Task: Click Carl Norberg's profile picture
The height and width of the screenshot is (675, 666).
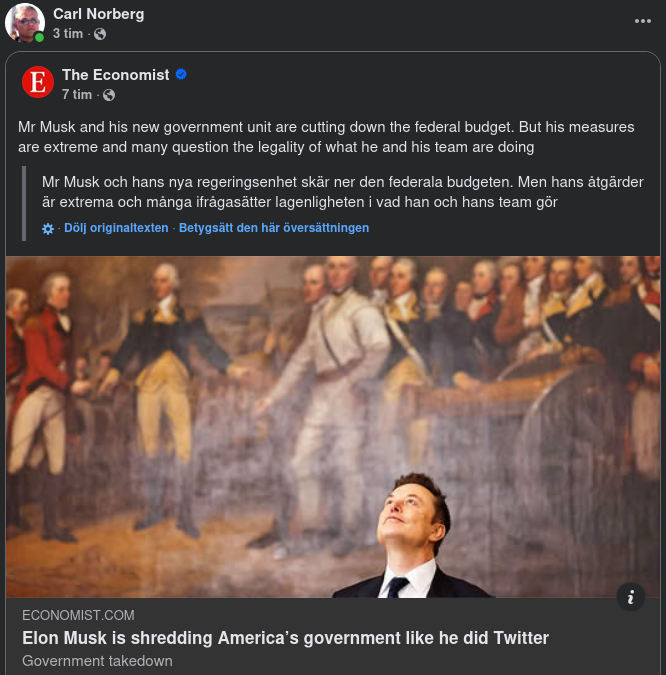Action: click(24, 22)
